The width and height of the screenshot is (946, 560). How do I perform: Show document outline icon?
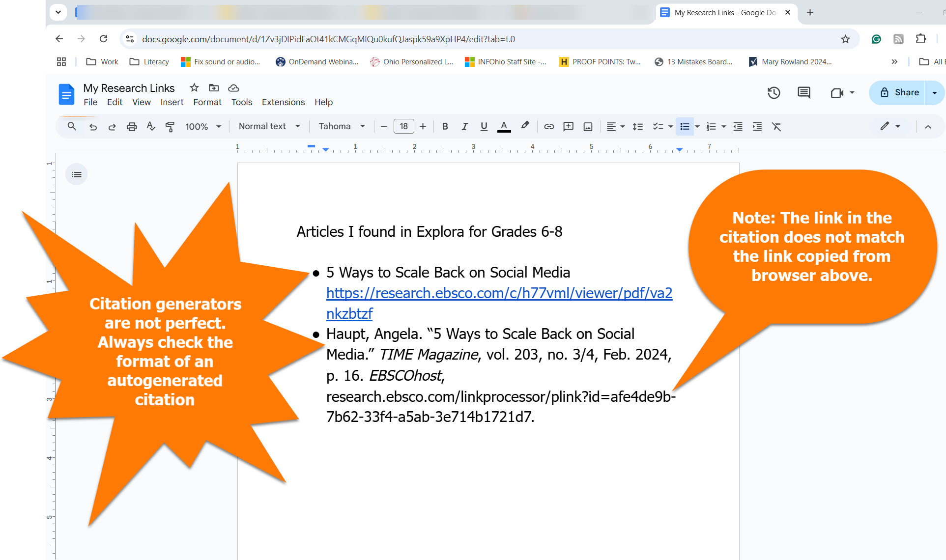coord(77,174)
